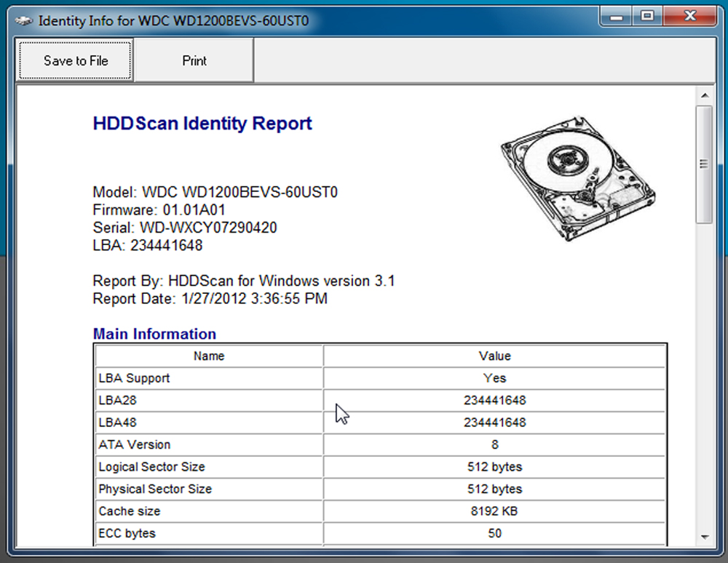This screenshot has width=728, height=563.
Task: Click the LBA Support row name
Action: coord(134,378)
